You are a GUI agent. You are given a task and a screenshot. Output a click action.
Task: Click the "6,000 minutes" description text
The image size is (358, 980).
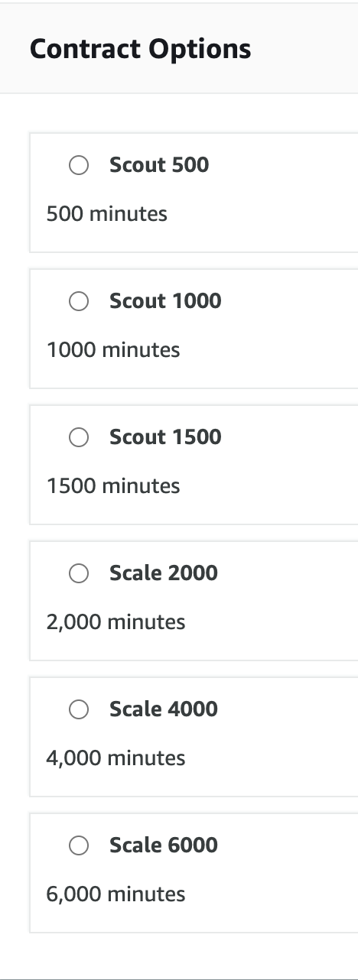coord(116,894)
